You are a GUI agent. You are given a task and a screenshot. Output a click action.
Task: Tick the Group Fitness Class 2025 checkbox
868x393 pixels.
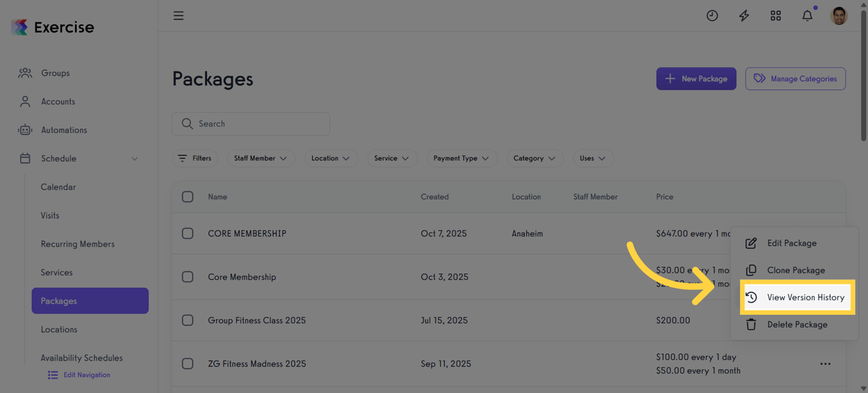coord(187,320)
